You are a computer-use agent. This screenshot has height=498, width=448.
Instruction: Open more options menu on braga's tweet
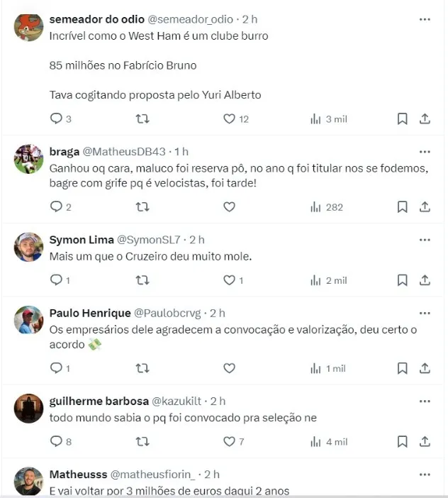(425, 151)
